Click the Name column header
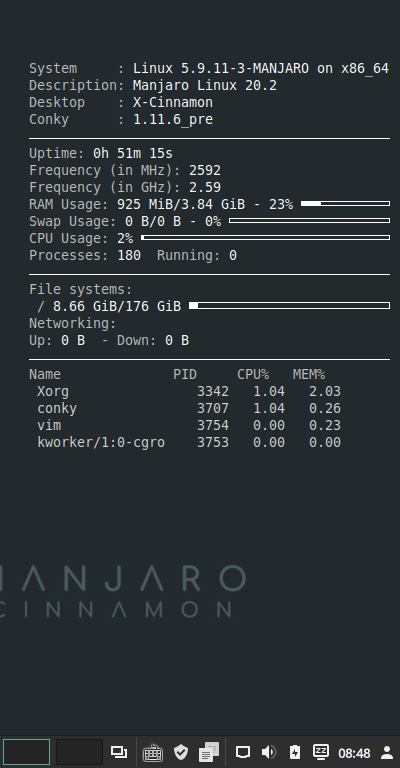 coord(45,375)
